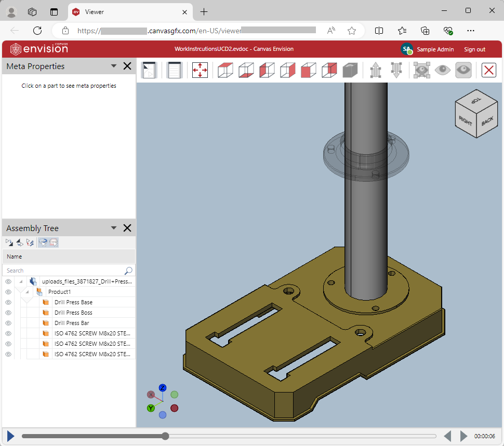Click the Sample Admin user name

tap(435, 49)
